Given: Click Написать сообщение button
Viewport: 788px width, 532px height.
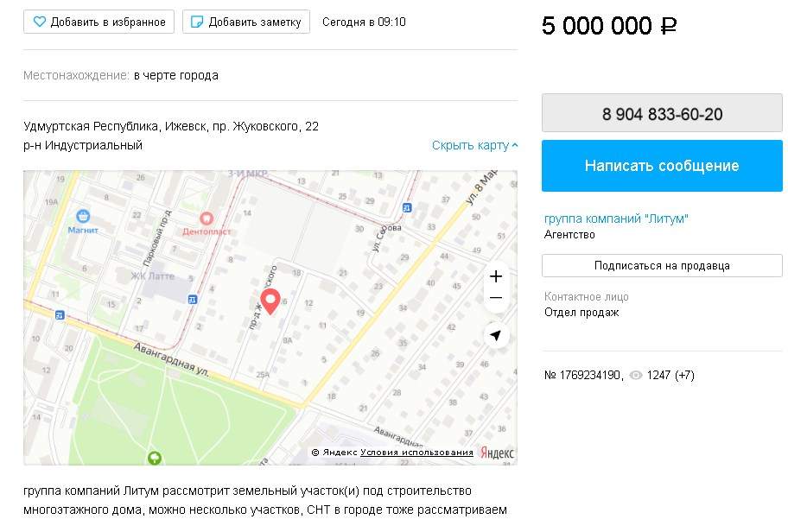Looking at the screenshot, I should (662, 166).
